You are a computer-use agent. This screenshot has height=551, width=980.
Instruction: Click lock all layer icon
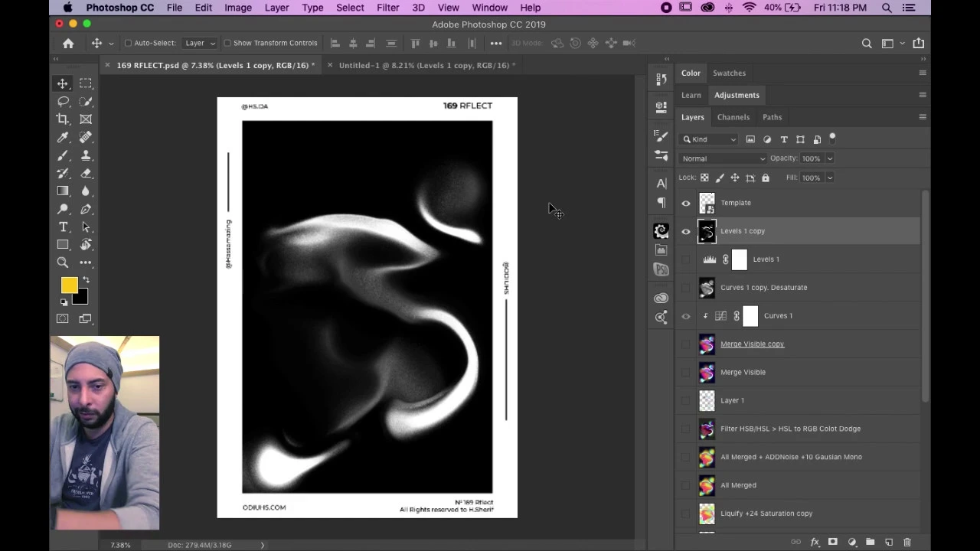coord(765,178)
